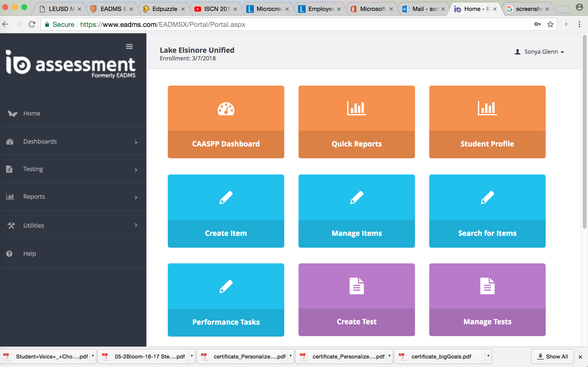Click the Create Test document icon
This screenshot has height=367, width=588.
click(357, 286)
